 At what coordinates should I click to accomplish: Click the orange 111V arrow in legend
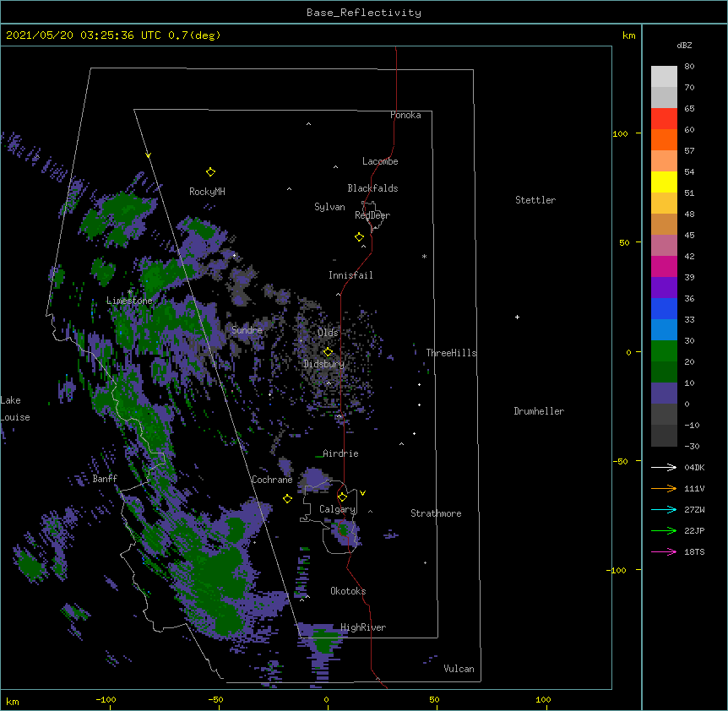click(x=664, y=488)
